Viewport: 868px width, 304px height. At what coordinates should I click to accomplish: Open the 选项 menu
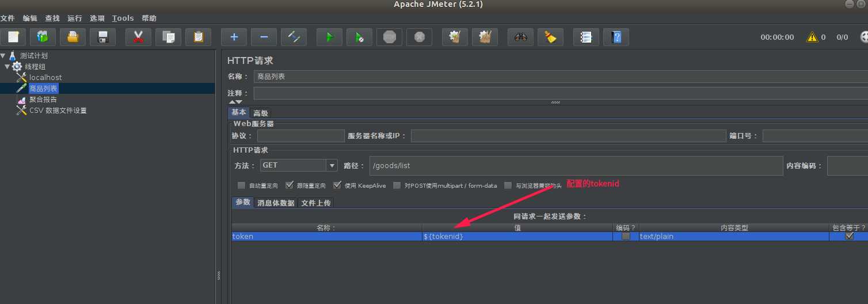(97, 18)
